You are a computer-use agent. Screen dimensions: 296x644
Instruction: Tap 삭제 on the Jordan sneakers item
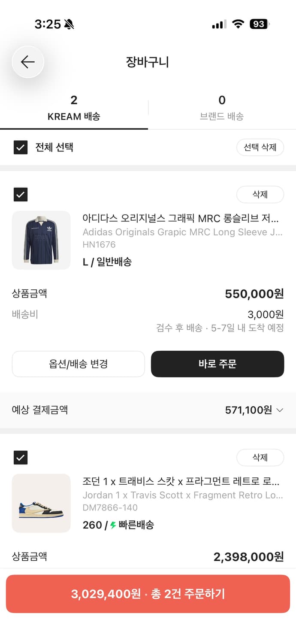[260, 457]
